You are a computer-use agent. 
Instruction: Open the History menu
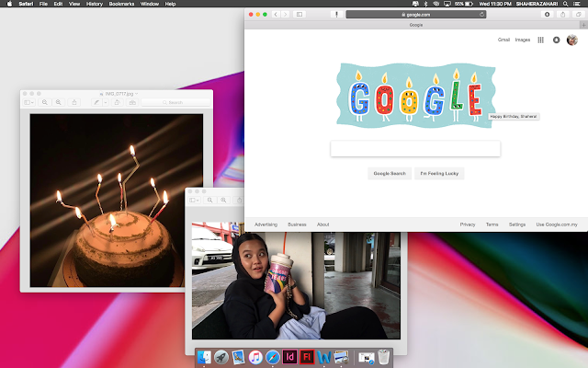(95, 4)
